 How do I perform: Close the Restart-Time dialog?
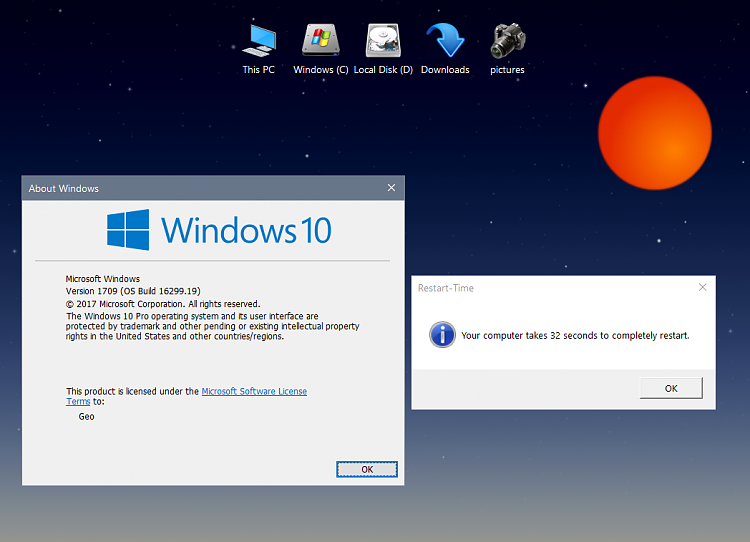tap(702, 287)
